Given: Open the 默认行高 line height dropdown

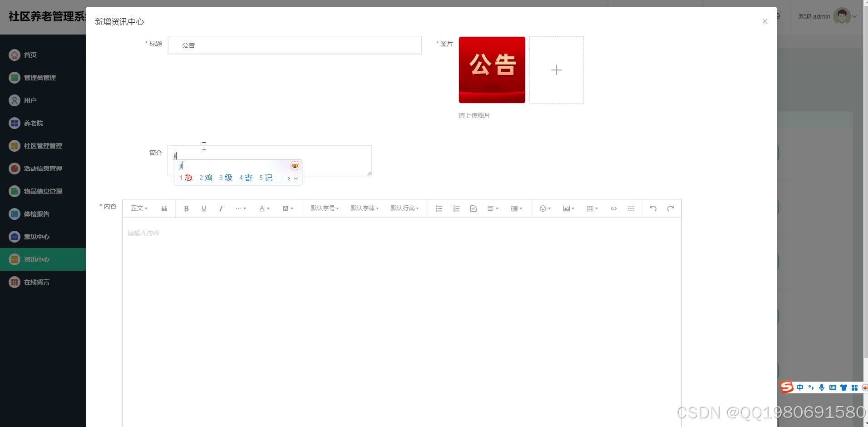Looking at the screenshot, I should coord(404,208).
